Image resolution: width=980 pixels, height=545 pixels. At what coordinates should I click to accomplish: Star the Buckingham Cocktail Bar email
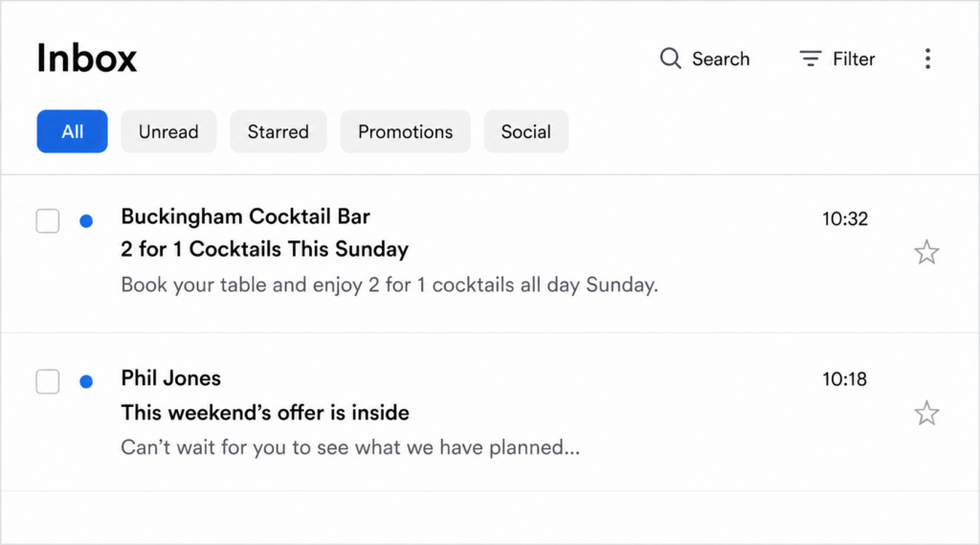coord(926,252)
